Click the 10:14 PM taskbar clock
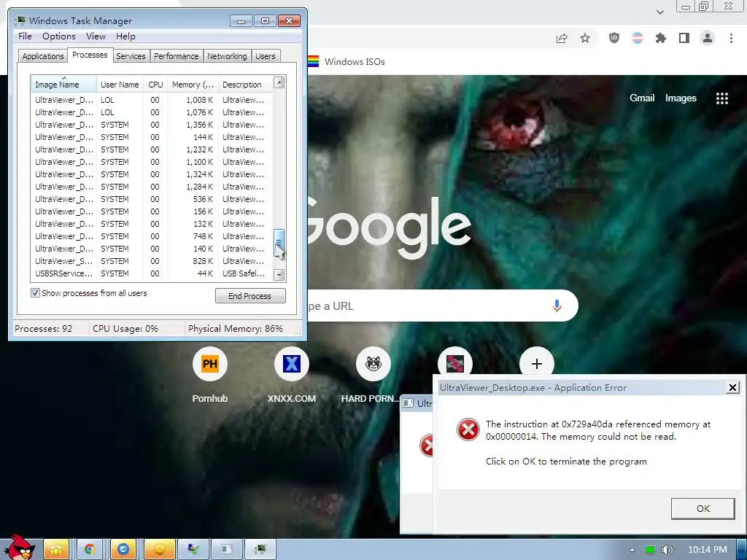Viewport: 747px width, 560px height. (707, 550)
